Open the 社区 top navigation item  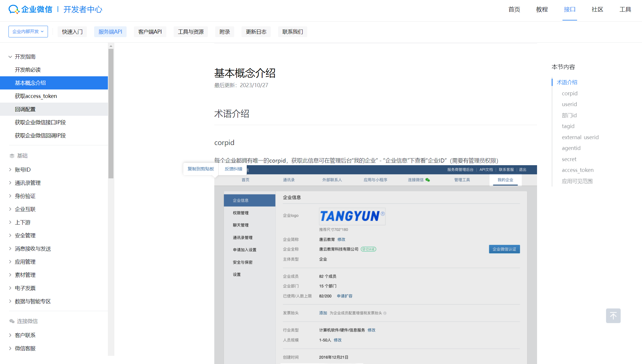coord(597,9)
